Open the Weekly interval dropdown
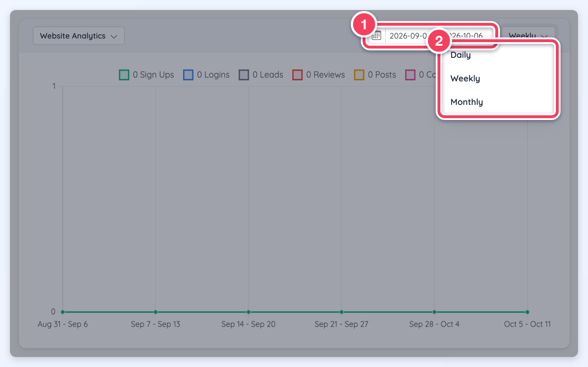The width and height of the screenshot is (588, 367). tap(528, 36)
